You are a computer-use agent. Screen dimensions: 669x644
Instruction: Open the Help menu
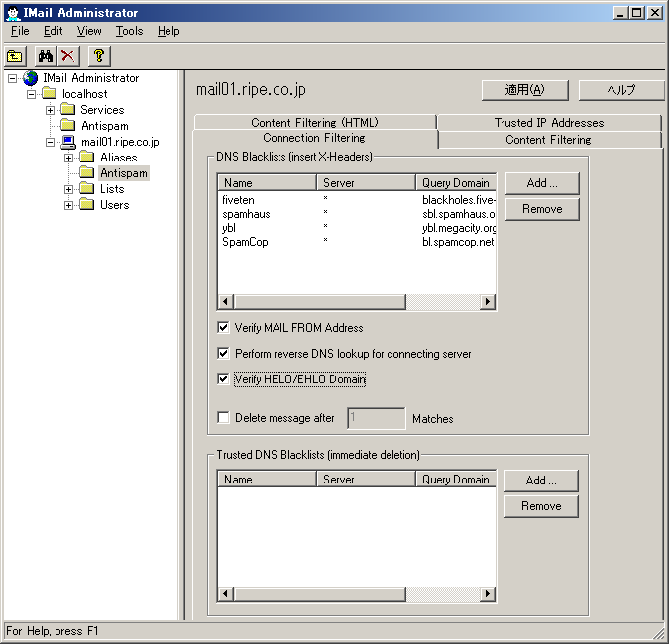(168, 31)
